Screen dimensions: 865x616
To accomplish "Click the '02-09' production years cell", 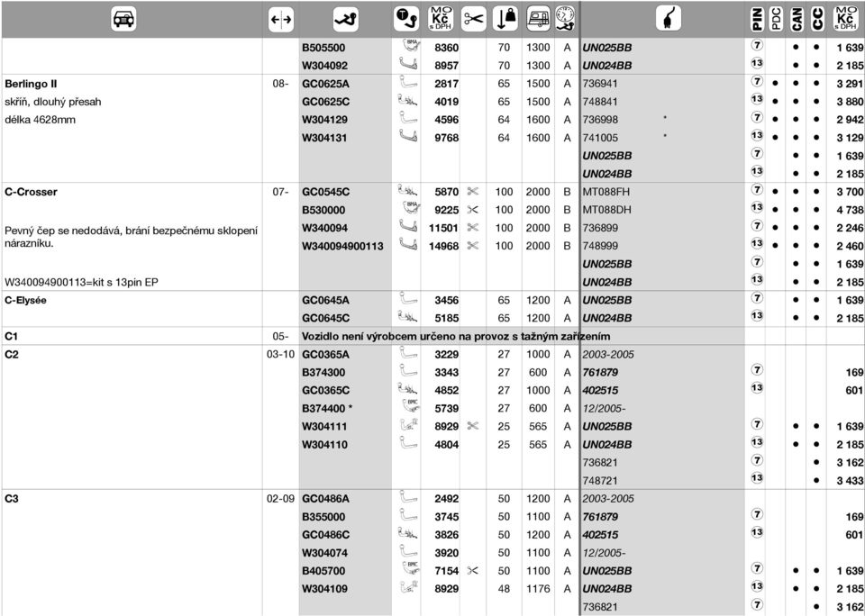I will [x=281, y=499].
